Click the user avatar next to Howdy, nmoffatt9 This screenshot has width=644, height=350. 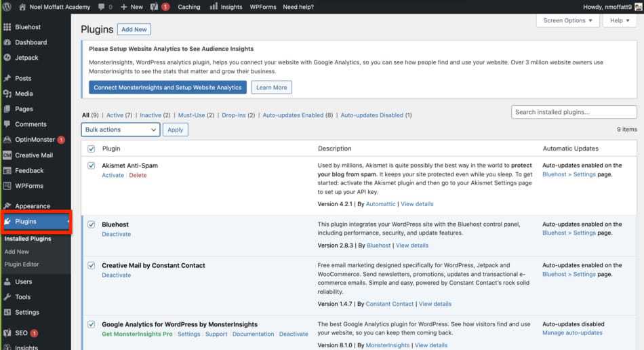(639, 7)
